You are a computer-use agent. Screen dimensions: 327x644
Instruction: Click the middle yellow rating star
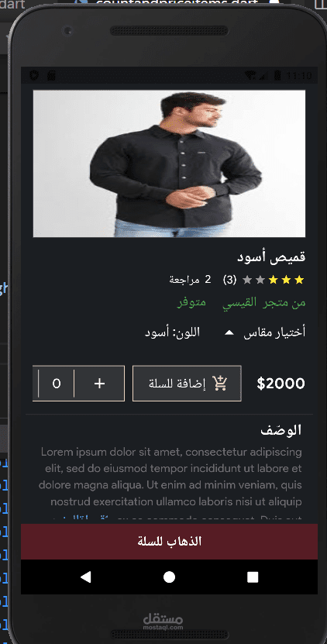coord(287,280)
